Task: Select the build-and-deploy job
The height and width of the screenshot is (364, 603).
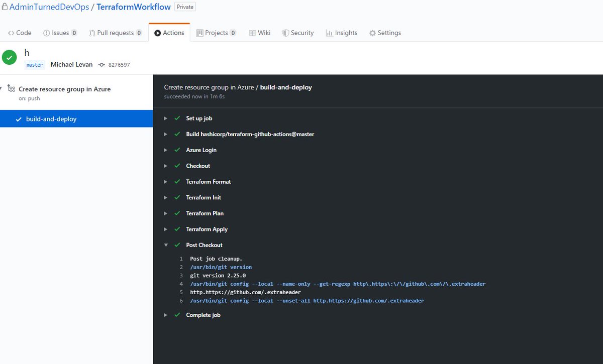Action: click(76, 119)
